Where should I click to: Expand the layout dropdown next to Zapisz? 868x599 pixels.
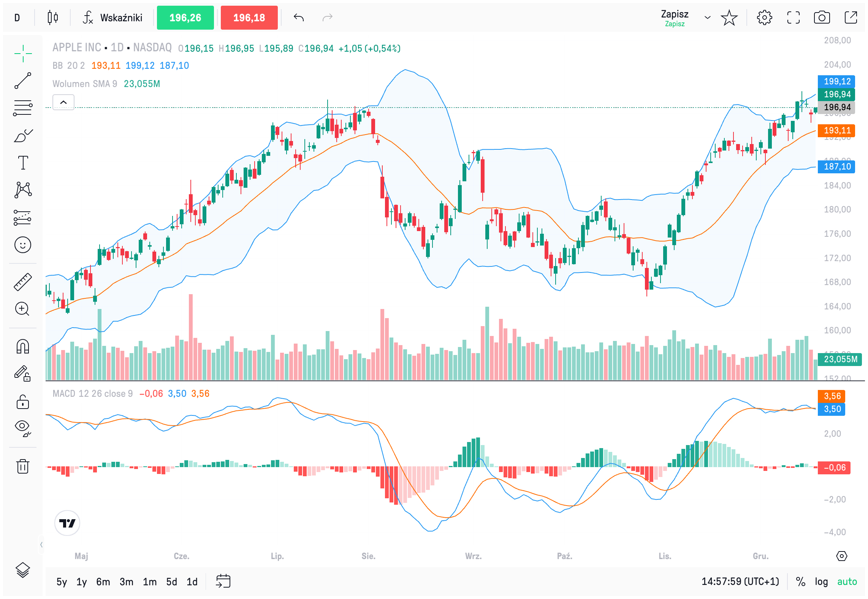[707, 17]
